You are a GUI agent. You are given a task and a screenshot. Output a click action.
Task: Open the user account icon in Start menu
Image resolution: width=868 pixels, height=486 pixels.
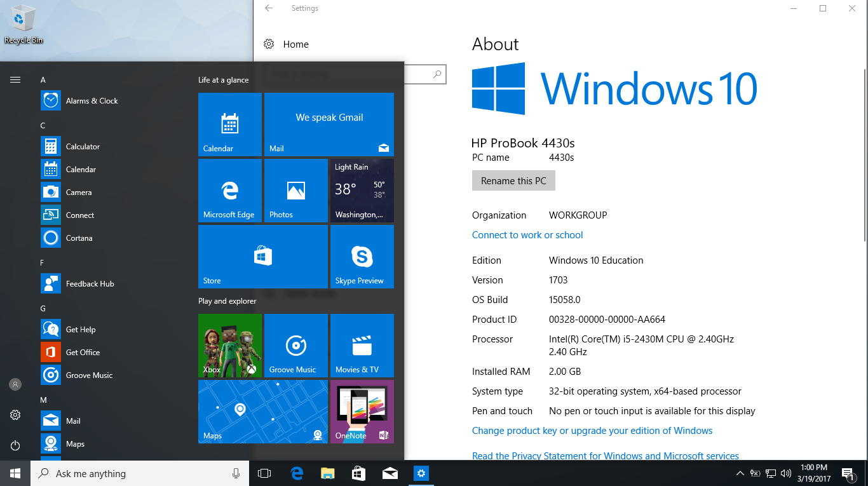click(15, 384)
